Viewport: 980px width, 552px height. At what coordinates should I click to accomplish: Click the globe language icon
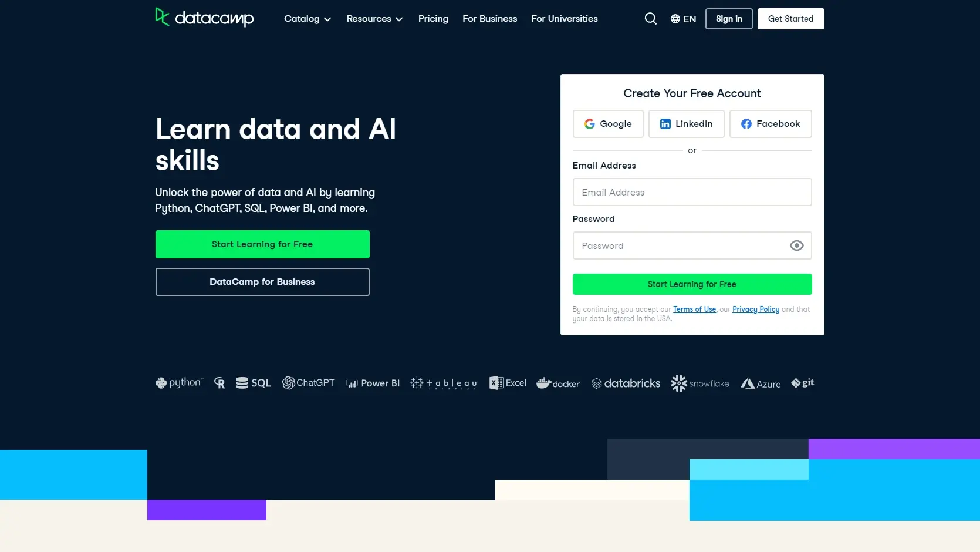[675, 19]
